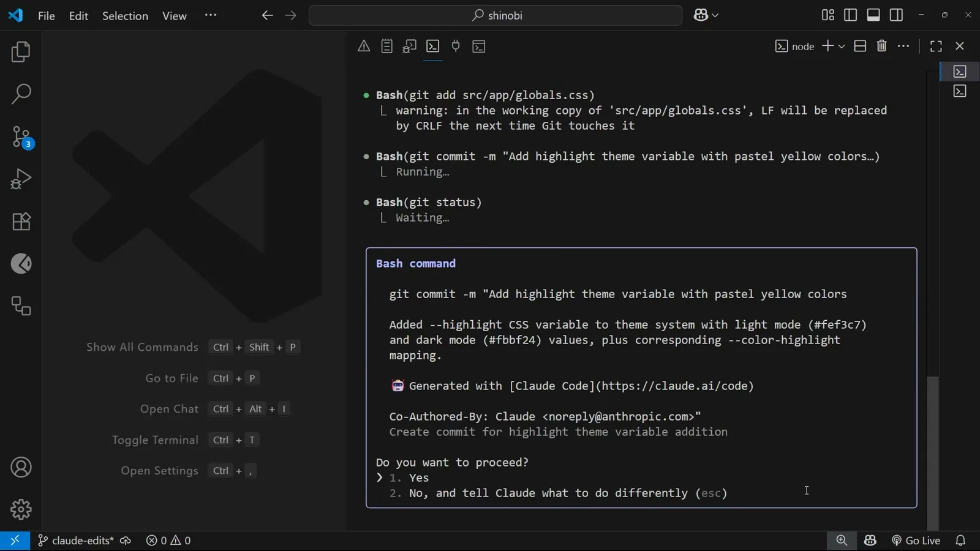The width and height of the screenshot is (980, 551).
Task: Open the Edit menu
Action: (78, 15)
